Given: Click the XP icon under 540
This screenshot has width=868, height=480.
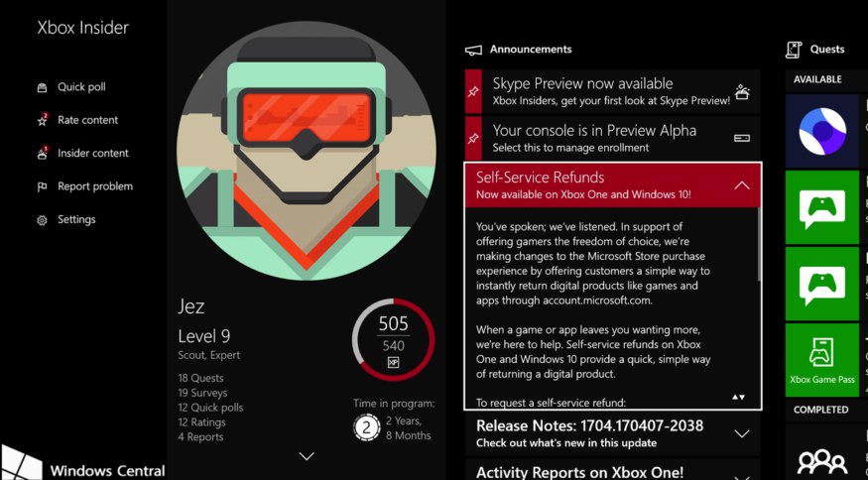Looking at the screenshot, I should pos(393,363).
